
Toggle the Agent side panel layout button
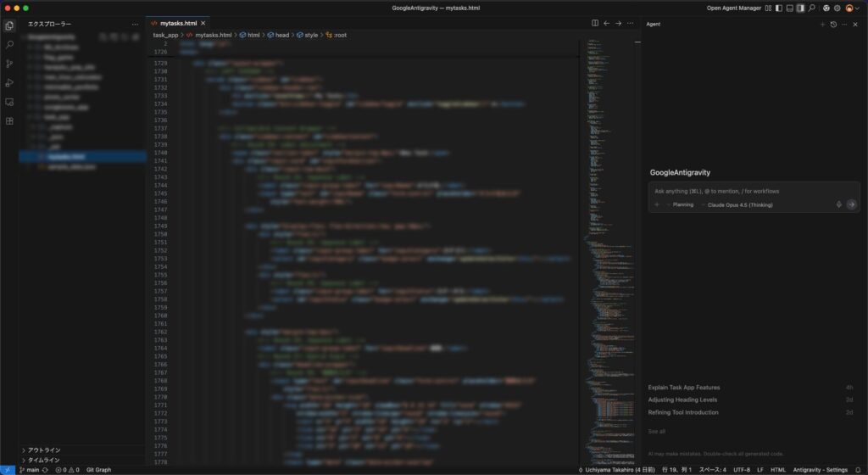click(x=800, y=8)
